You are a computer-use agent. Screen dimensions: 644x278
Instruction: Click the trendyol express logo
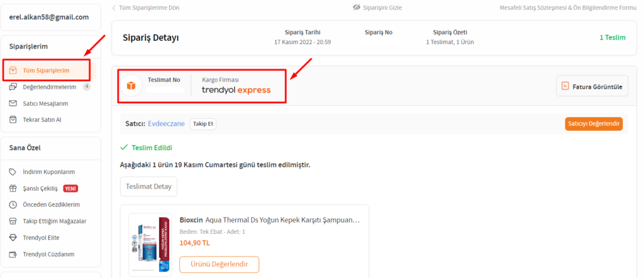pyautogui.click(x=236, y=91)
